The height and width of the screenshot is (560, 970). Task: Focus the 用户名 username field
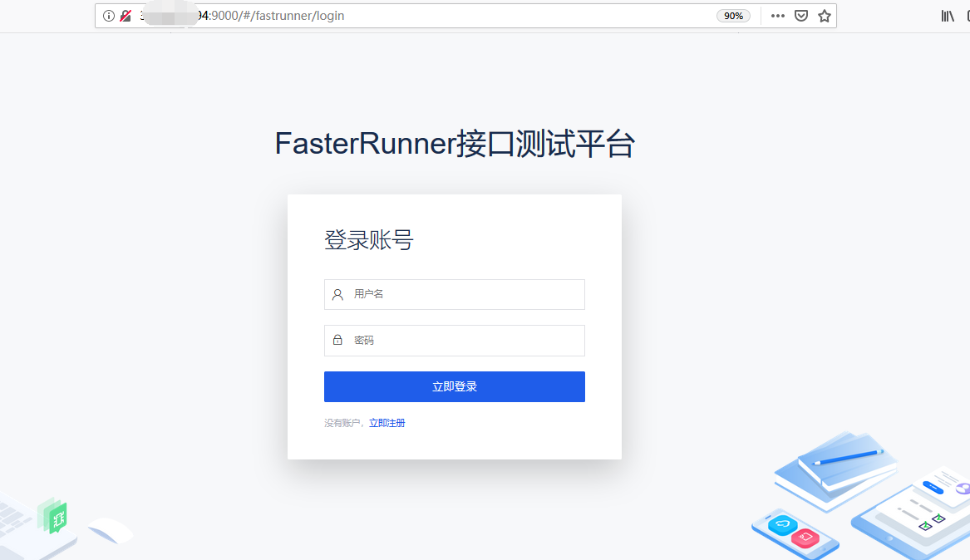coord(454,294)
